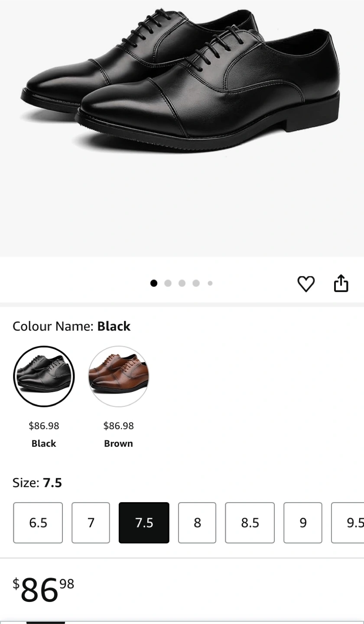Select the highlighted size 7.5 button
This screenshot has height=624, width=364.
click(x=144, y=523)
